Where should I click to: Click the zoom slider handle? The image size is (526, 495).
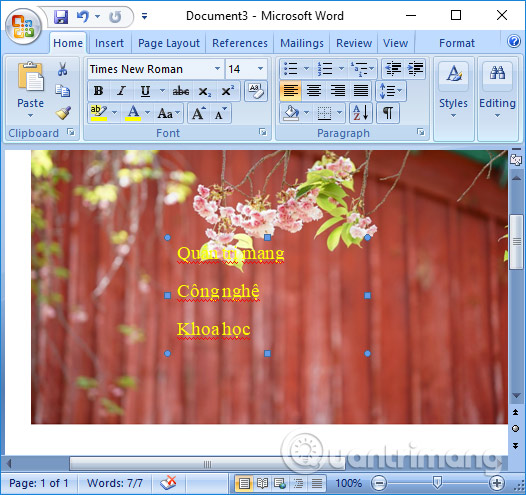[437, 483]
